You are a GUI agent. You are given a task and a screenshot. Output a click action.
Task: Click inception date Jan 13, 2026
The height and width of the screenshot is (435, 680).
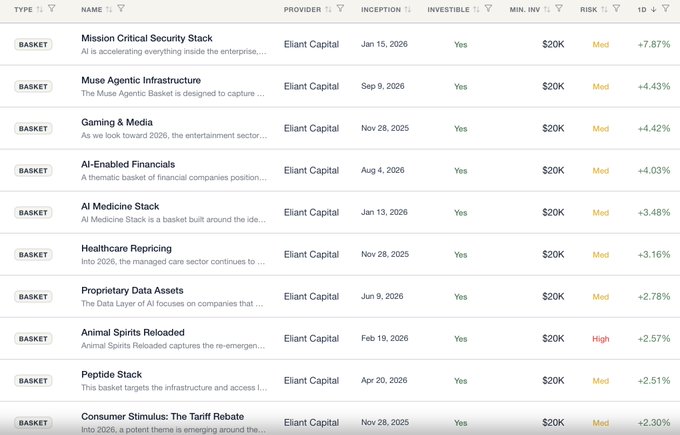[x=384, y=213]
